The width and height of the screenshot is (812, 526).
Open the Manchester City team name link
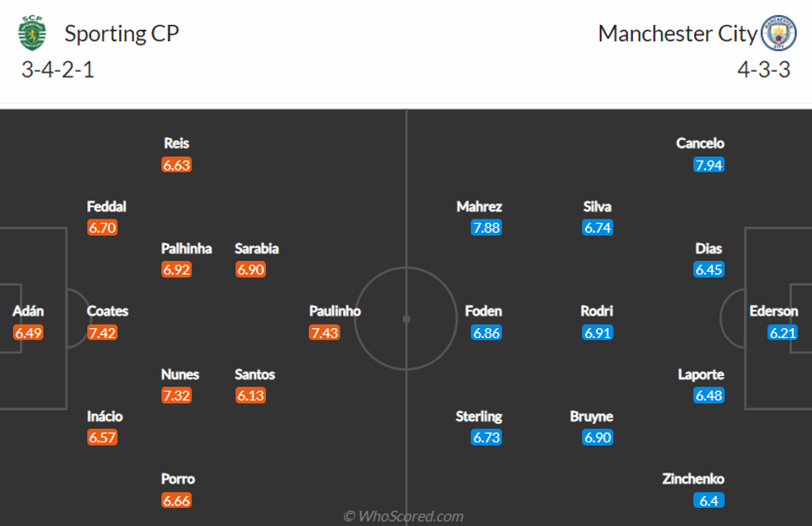click(678, 33)
